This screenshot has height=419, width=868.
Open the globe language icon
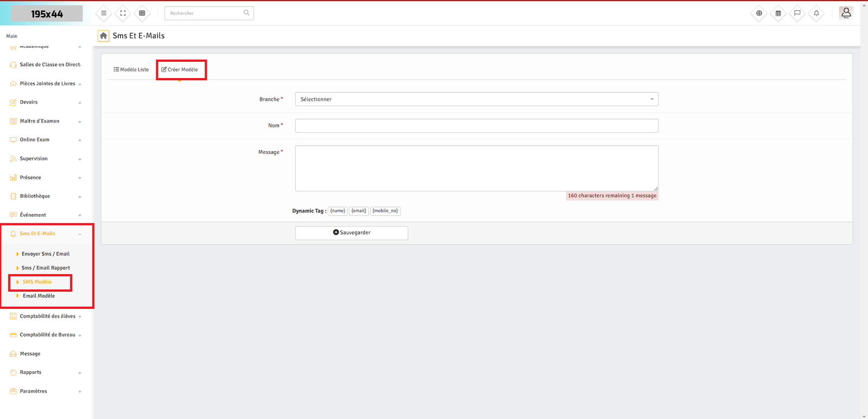pos(759,13)
